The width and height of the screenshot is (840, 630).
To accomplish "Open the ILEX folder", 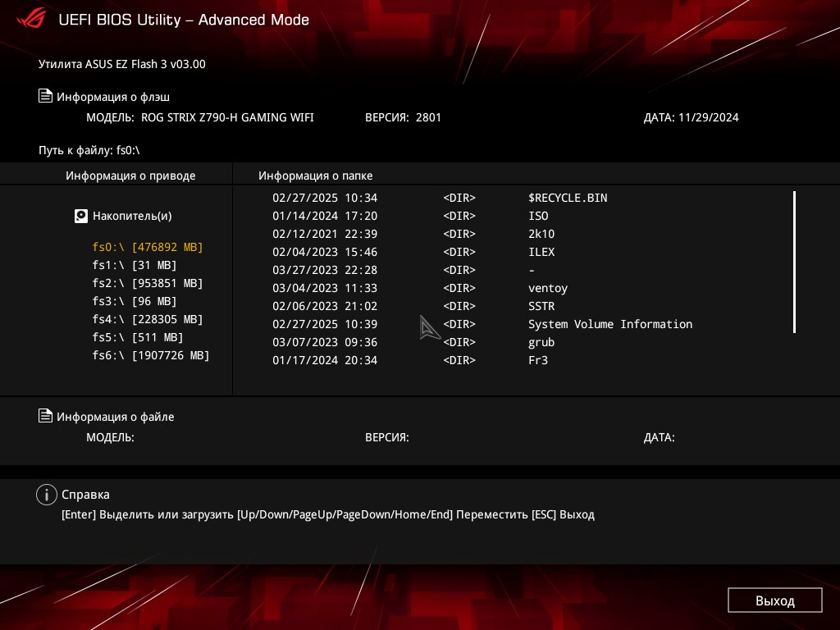I will (x=541, y=252).
